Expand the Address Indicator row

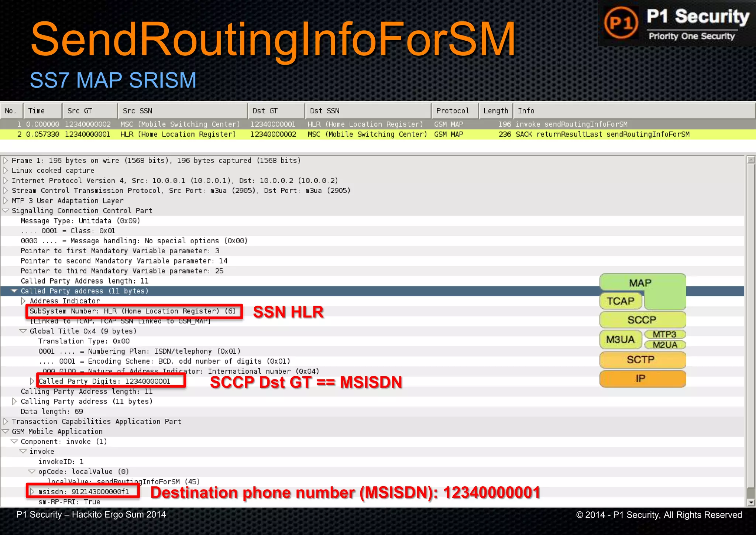23,301
